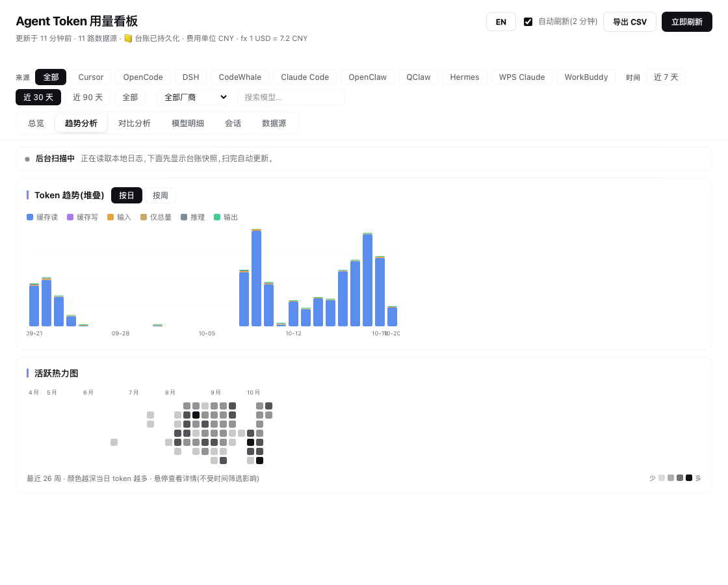Toggle the 输出 legend swatch

(x=217, y=217)
